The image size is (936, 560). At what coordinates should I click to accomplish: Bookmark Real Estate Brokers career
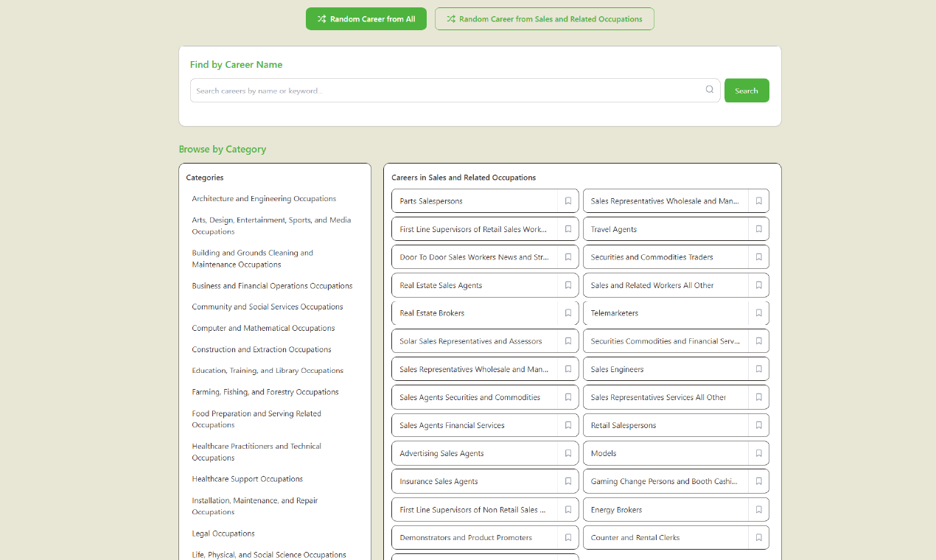coord(568,313)
